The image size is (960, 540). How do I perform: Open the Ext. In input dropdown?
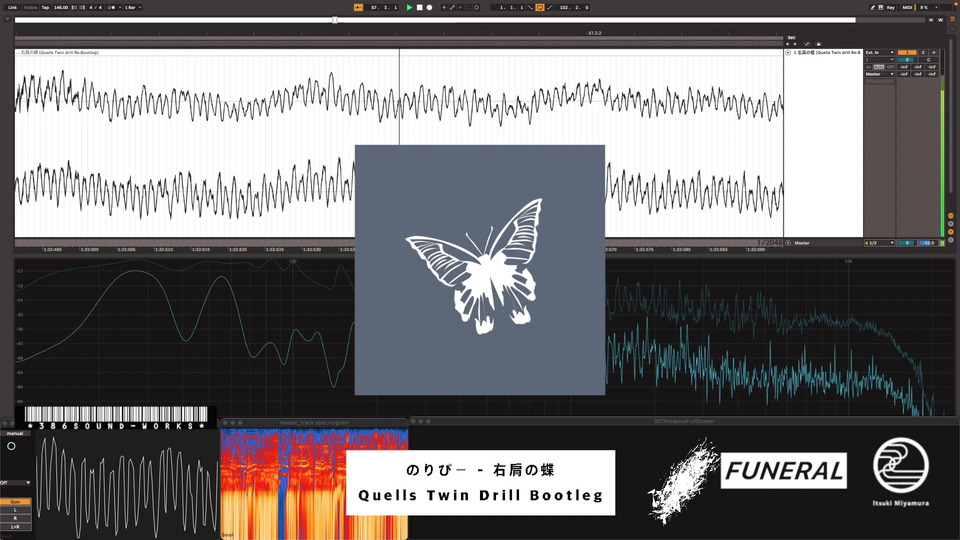pos(880,53)
